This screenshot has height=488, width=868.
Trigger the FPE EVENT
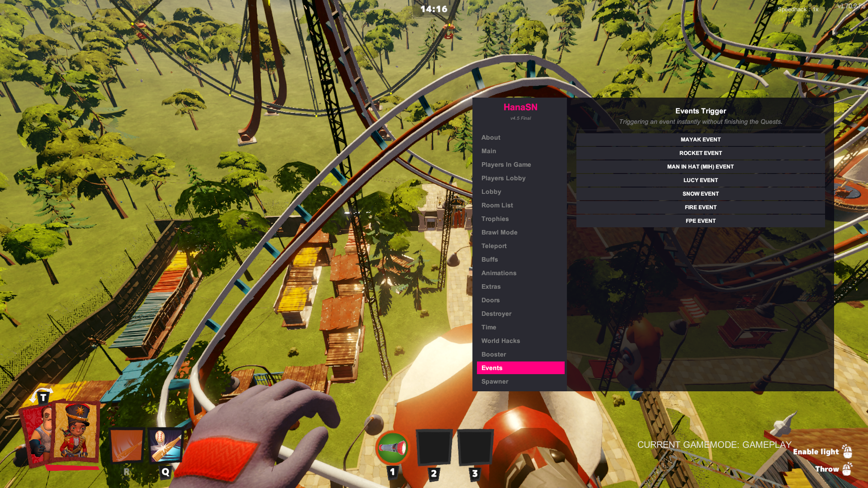700,221
